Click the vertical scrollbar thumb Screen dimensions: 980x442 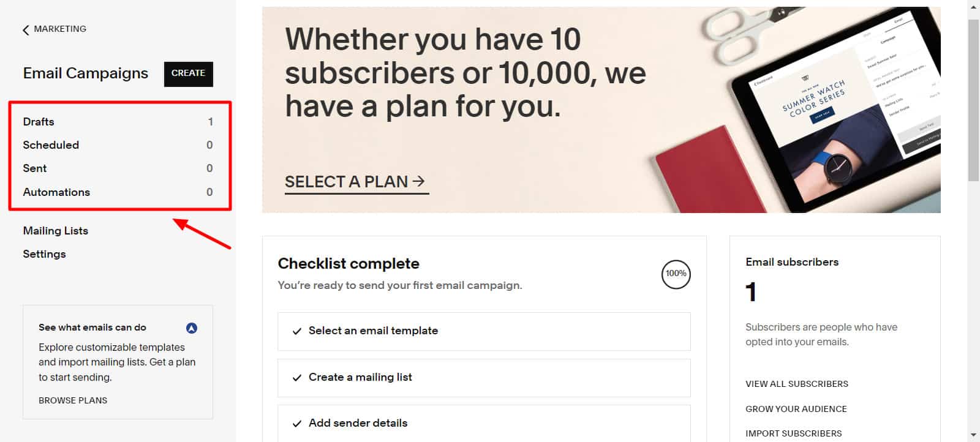973,98
